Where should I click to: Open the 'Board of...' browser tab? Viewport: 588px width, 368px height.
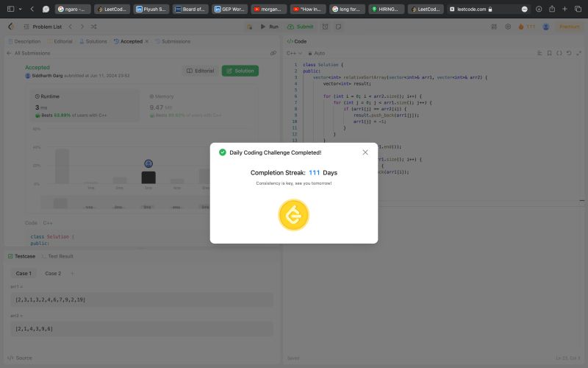[190, 9]
